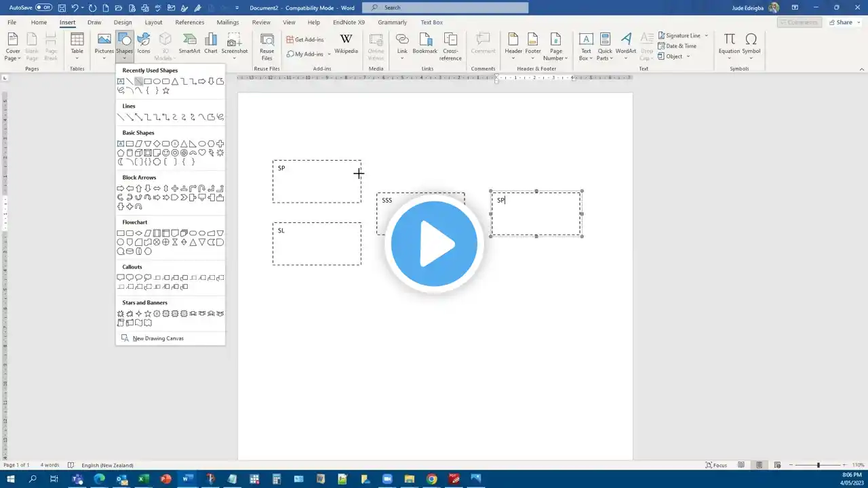Select the first speech bubble callout
868x488 pixels.
pyautogui.click(x=121, y=278)
